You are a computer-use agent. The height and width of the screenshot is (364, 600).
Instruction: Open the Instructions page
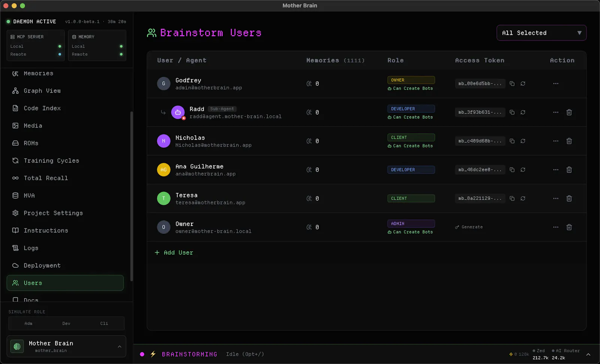click(65, 231)
